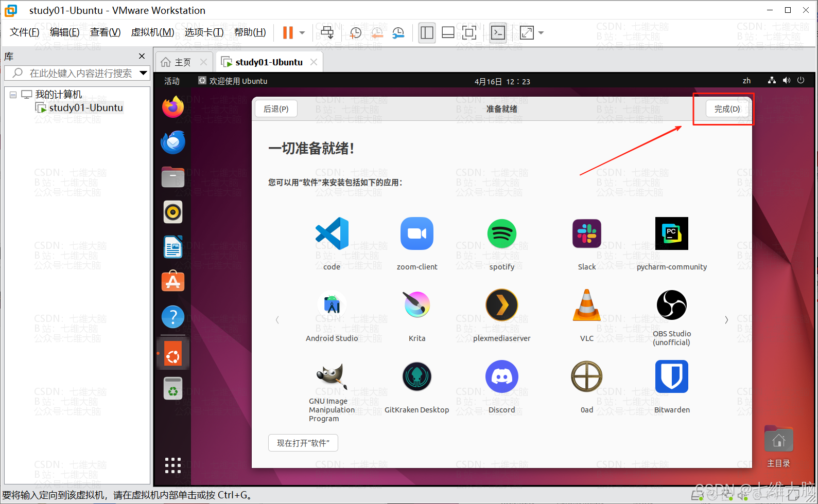Image resolution: width=818 pixels, height=504 pixels.
Task: Open the Ubuntu power system menu icon
Action: (x=800, y=80)
